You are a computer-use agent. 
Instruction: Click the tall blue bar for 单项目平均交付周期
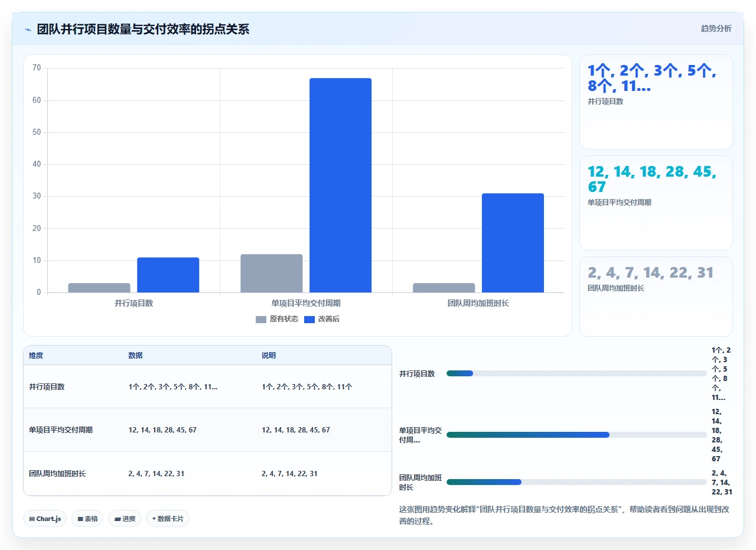(x=341, y=185)
